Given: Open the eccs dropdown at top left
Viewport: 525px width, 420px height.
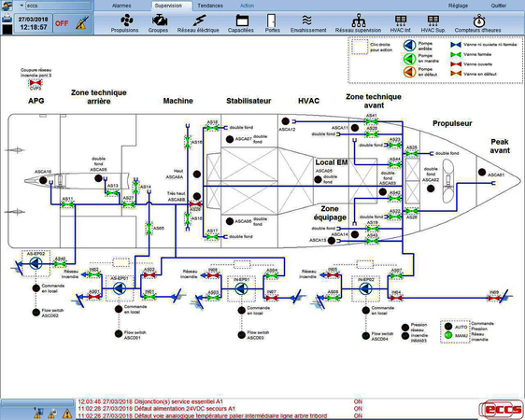Looking at the screenshot, I should pos(21,6).
